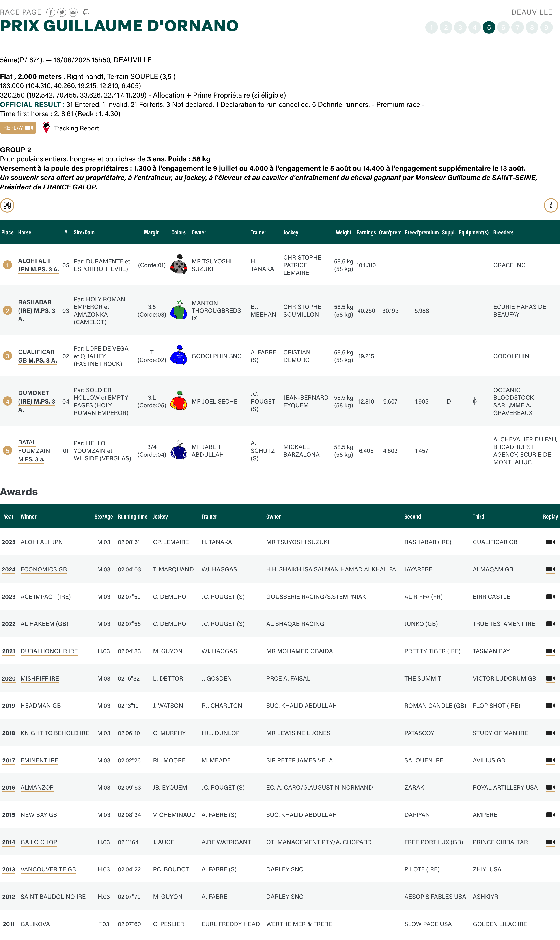Open the binoculars icon above results table
The image size is (560, 940).
pos(7,205)
